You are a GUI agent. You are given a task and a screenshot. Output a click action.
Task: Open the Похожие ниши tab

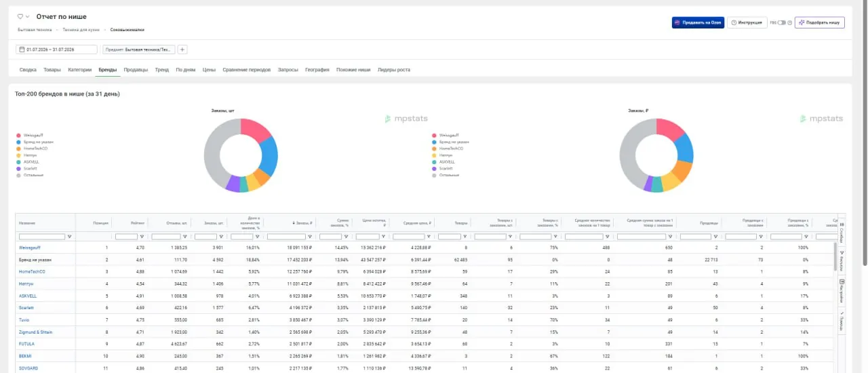pyautogui.click(x=353, y=70)
